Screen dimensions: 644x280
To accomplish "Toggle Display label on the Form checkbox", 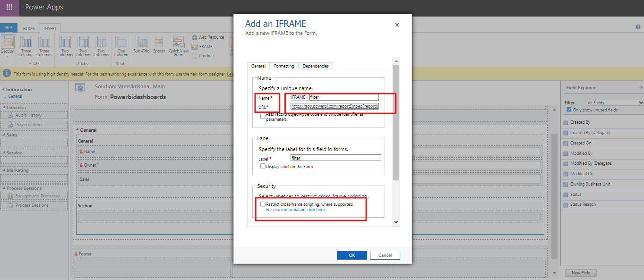I will coord(263,166).
